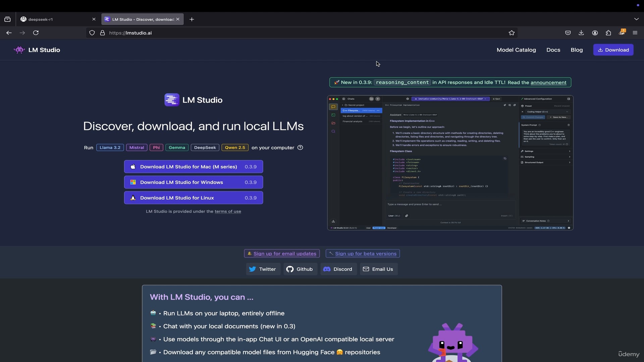Open the browser downloads panel
Screen dimensions: 644x362
point(581,33)
